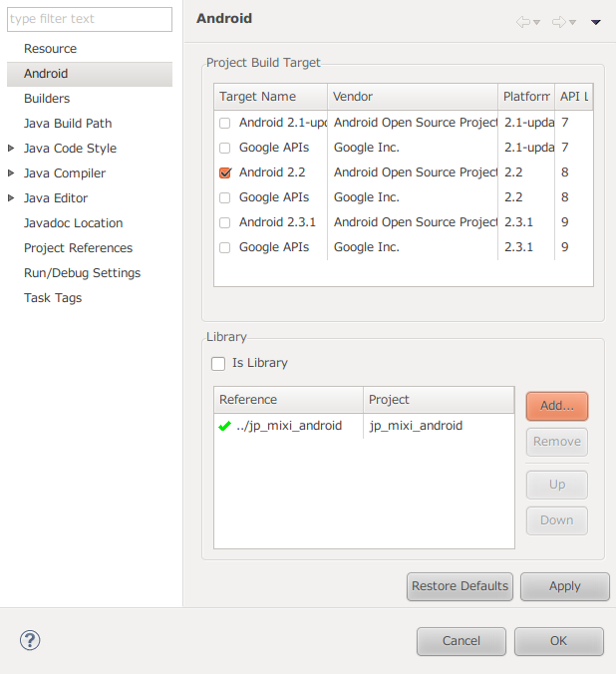Image resolution: width=616 pixels, height=674 pixels.
Task: Click the Restore Defaults button
Action: point(460,586)
